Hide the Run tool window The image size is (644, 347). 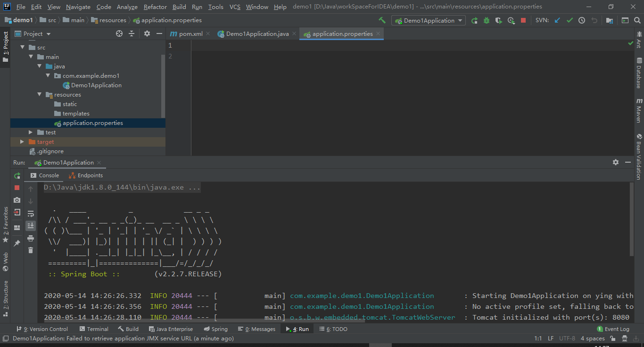coord(627,162)
